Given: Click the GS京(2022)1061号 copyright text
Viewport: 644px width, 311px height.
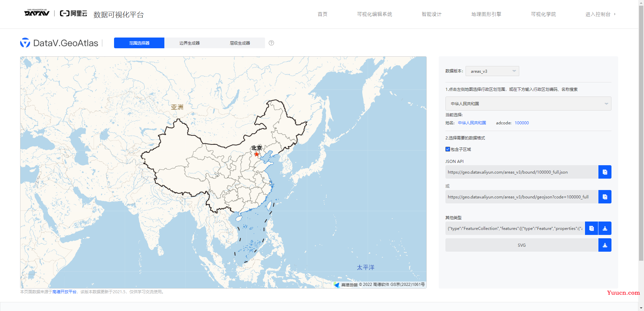Looking at the screenshot, I should (x=408, y=285).
